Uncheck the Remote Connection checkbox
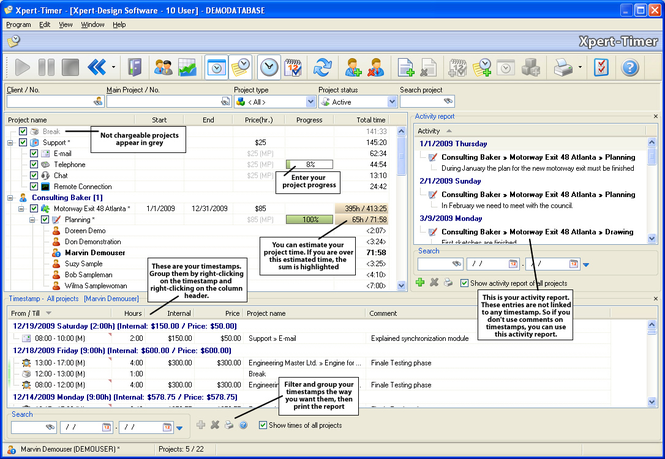Image resolution: width=665 pixels, height=459 pixels. (34, 187)
